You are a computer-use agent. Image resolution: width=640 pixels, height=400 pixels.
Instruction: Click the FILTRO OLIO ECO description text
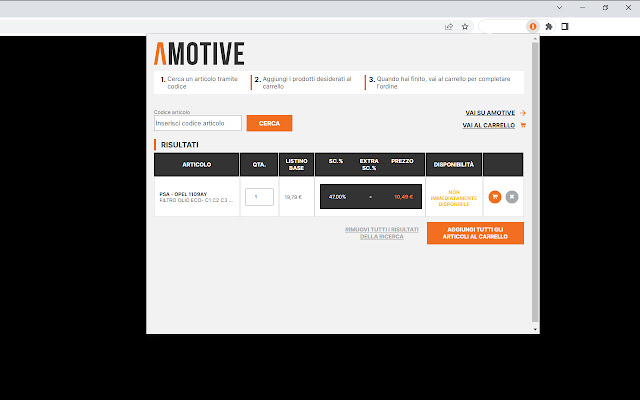(x=196, y=200)
